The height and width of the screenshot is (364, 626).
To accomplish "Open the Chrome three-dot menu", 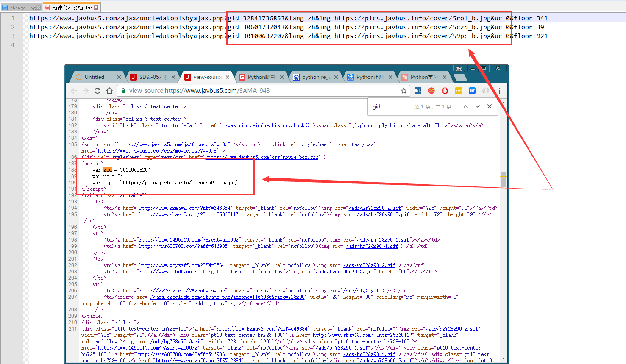I will click(499, 91).
